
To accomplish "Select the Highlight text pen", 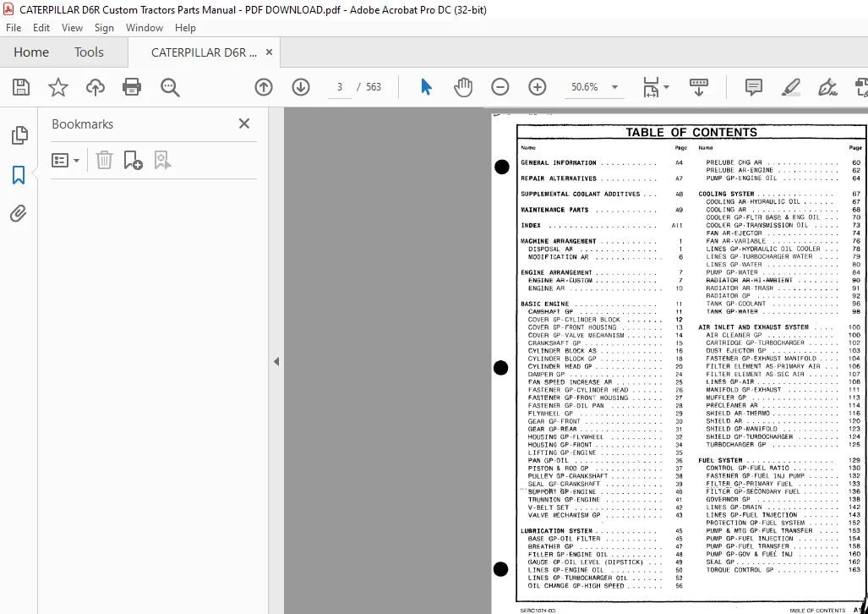I will 790,87.
